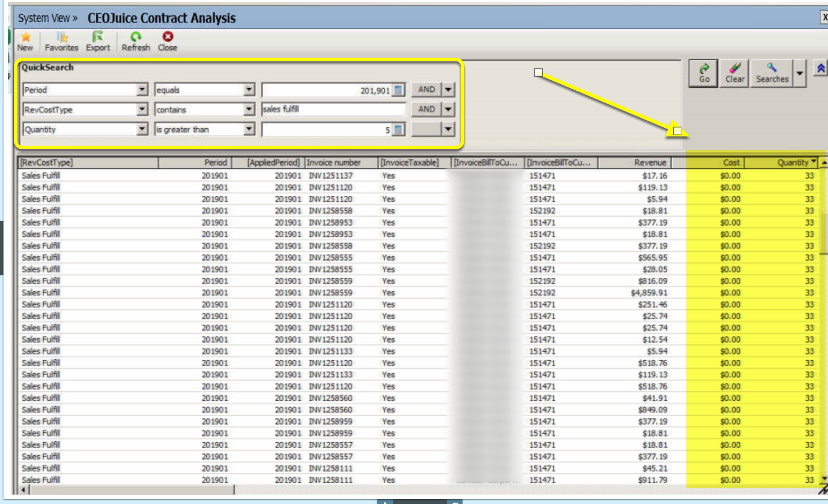Select invoice cell INV1251137
The height and width of the screenshot is (504, 828).
click(331, 175)
